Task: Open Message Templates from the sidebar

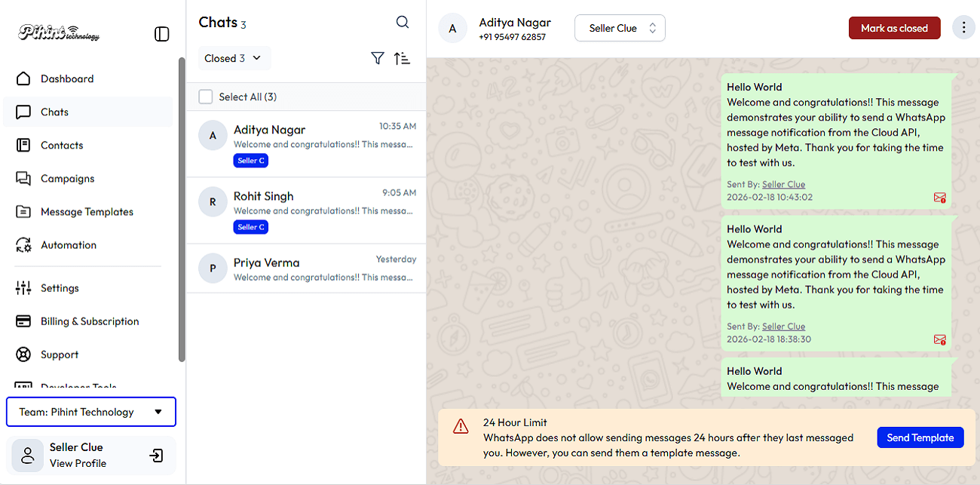Action: pos(87,212)
